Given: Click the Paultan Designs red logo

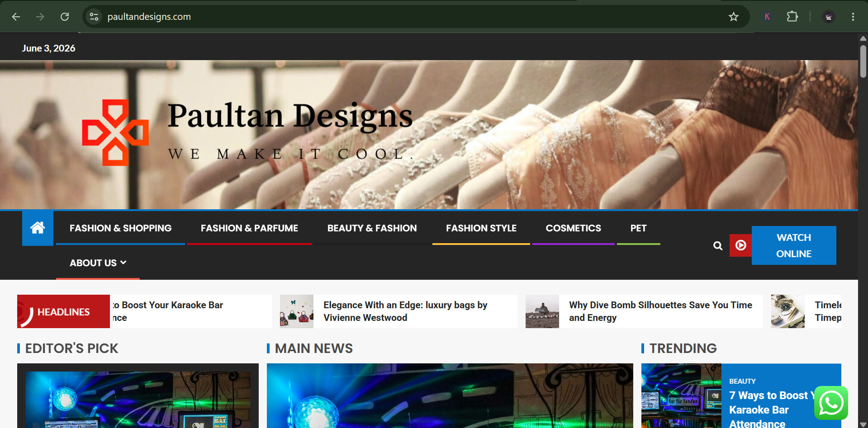Looking at the screenshot, I should pos(115,132).
